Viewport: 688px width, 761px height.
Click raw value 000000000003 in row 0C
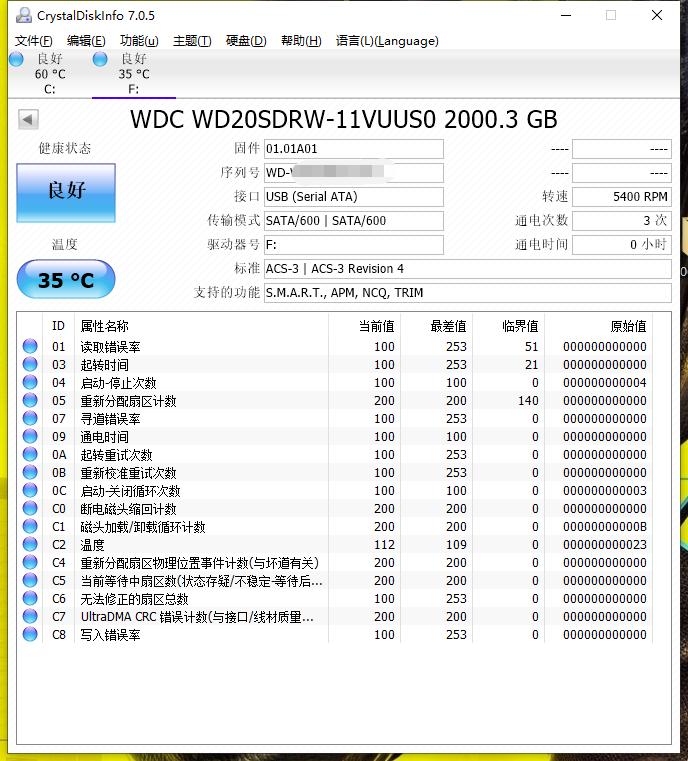[605, 490]
